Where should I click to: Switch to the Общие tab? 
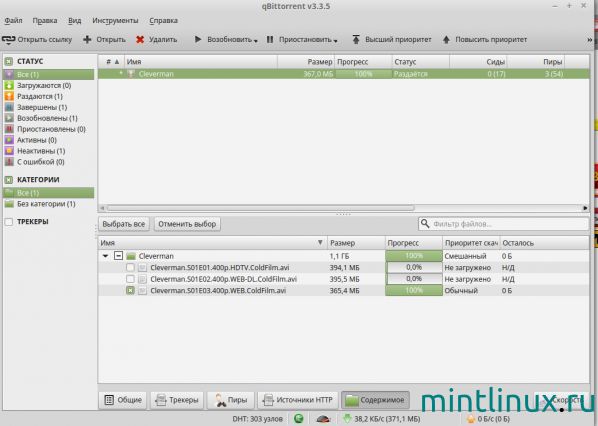tap(123, 400)
